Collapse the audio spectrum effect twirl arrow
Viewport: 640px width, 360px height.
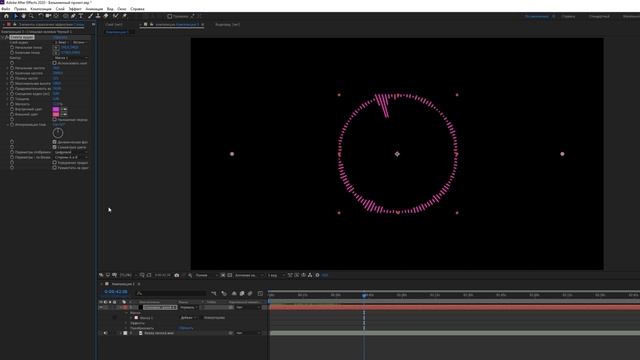2,37
